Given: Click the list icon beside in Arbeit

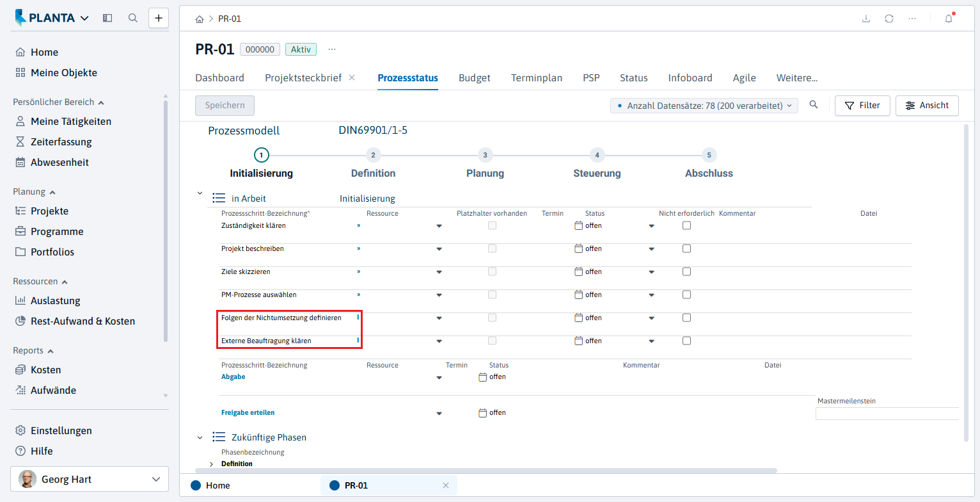Looking at the screenshot, I should pyautogui.click(x=219, y=198).
